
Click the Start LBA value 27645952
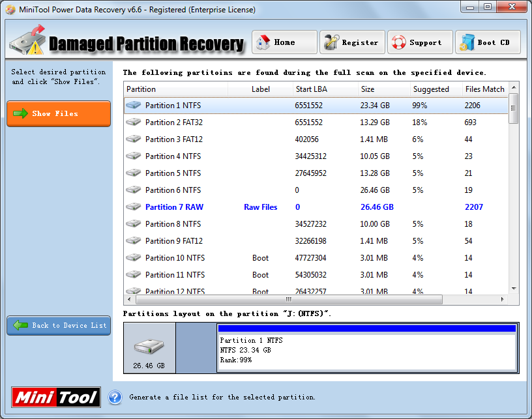tap(310, 173)
